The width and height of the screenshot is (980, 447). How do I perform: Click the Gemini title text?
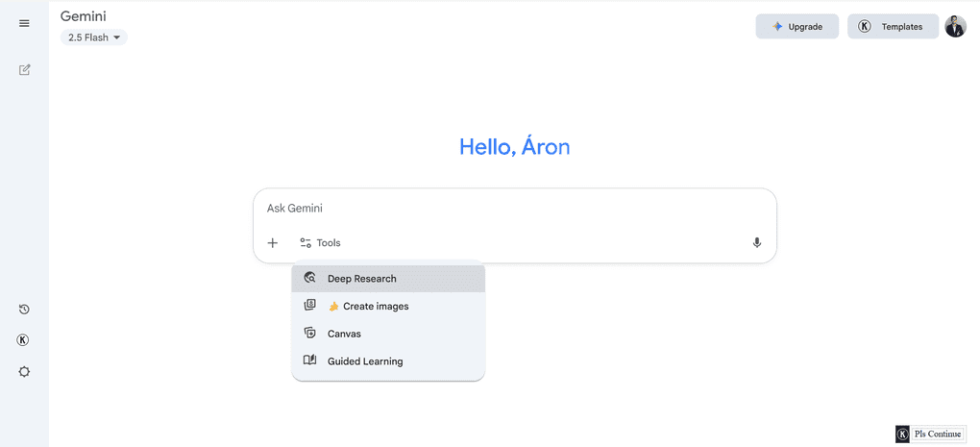point(86,16)
